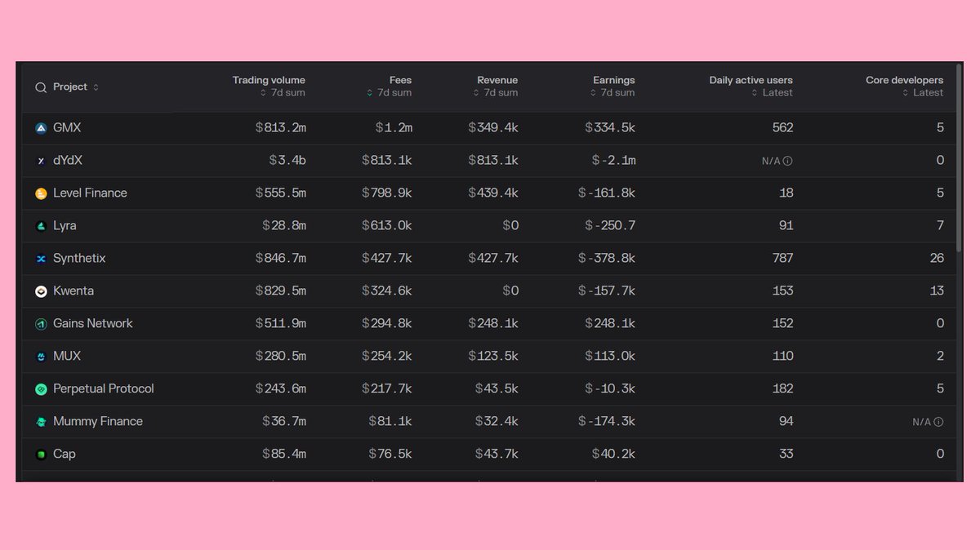Viewport: 980px width, 550px height.
Task: Open the GMX project link
Action: (67, 128)
